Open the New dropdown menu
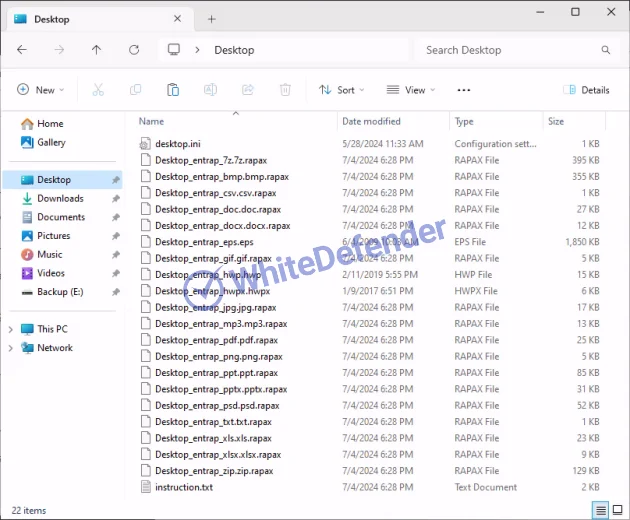 coord(40,90)
